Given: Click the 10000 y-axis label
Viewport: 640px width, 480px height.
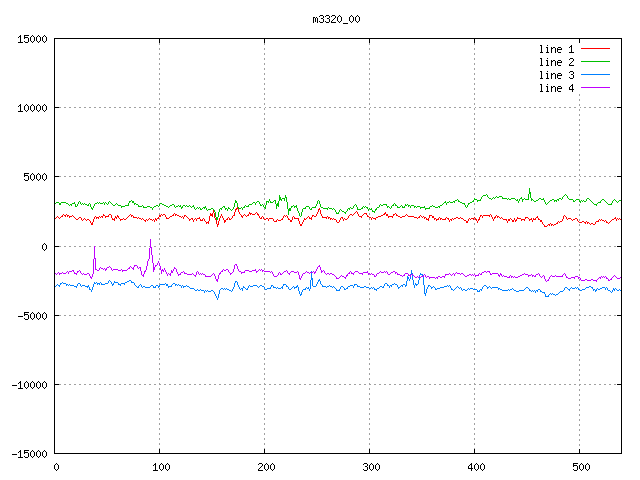Looking at the screenshot, I should [x=32, y=108].
